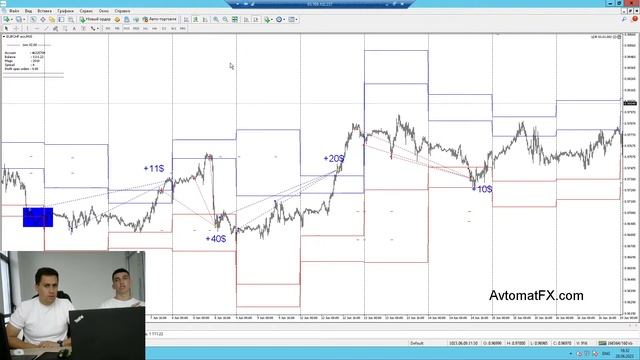Switch to D1 timeframe

point(164,29)
